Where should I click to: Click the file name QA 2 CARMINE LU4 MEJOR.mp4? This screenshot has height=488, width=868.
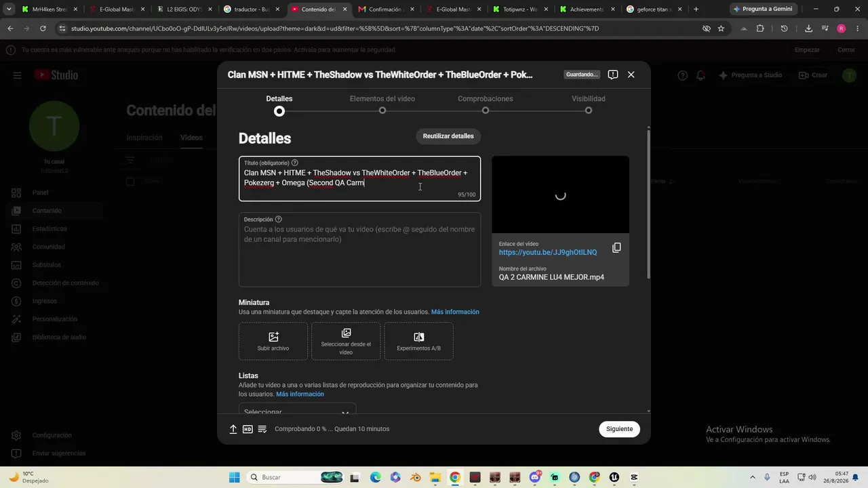[551, 277]
